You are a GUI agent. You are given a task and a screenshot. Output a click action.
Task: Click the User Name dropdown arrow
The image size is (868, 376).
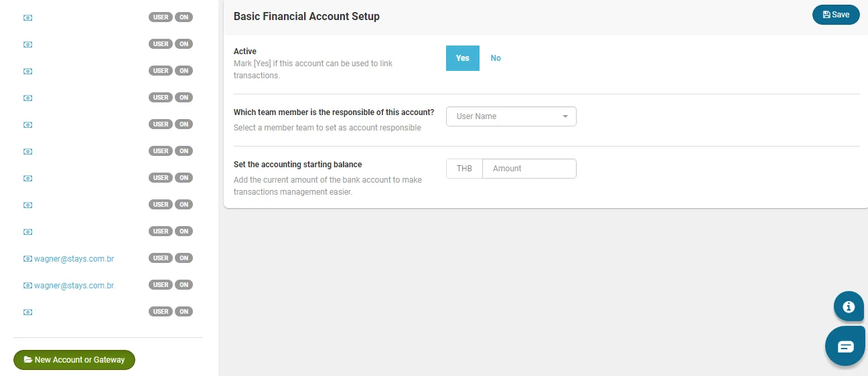point(565,116)
